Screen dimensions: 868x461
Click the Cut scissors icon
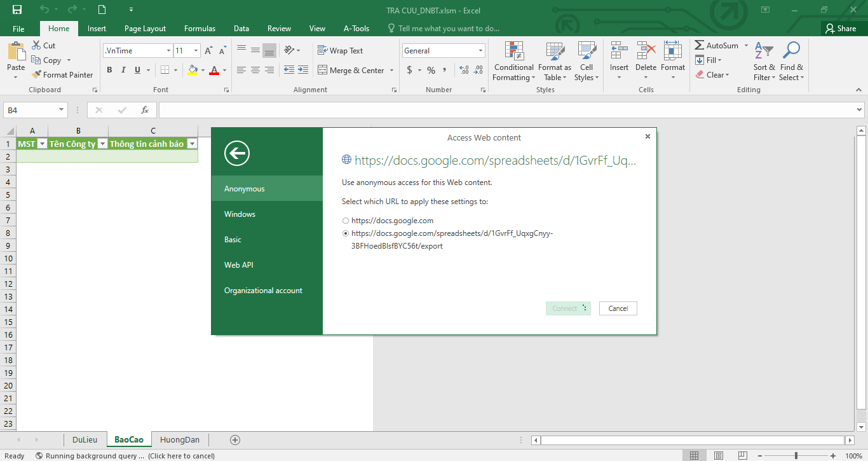pos(36,46)
